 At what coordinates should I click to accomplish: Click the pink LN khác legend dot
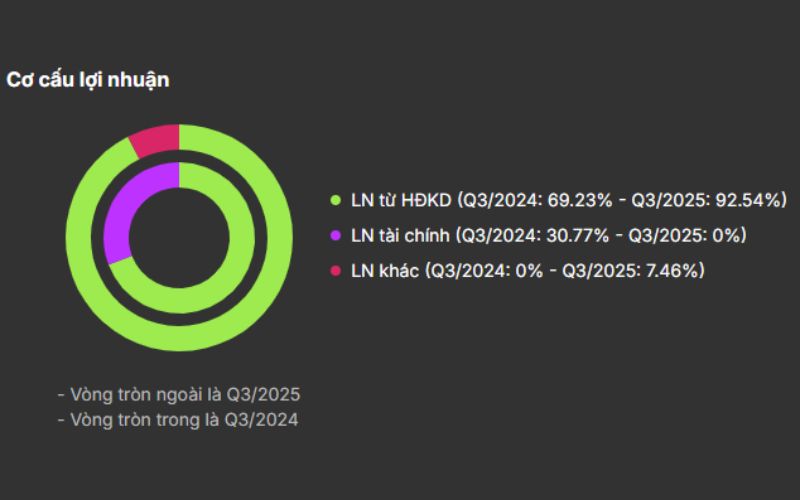pyautogui.click(x=337, y=270)
